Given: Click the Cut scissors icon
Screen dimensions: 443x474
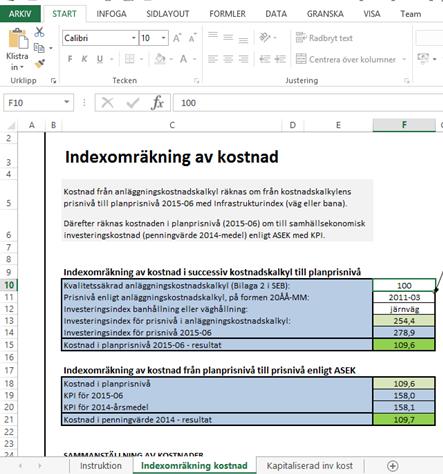Looking at the screenshot, I should point(39,32).
